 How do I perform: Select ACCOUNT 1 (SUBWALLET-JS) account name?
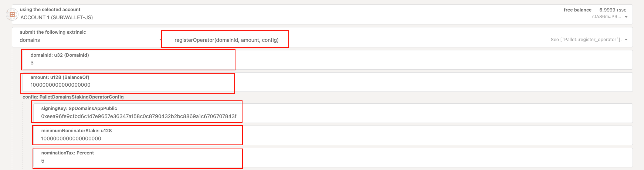pos(57,17)
